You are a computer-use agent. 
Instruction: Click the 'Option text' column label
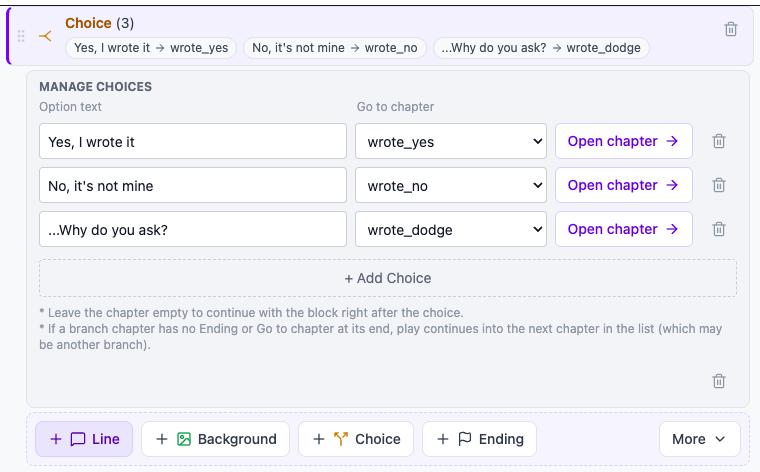click(x=70, y=107)
